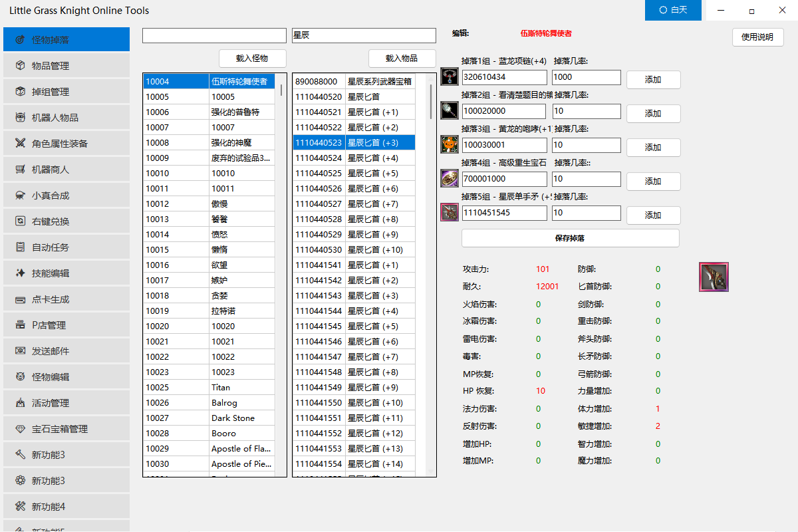Click the drop group 4 gem item icon

click(x=450, y=178)
